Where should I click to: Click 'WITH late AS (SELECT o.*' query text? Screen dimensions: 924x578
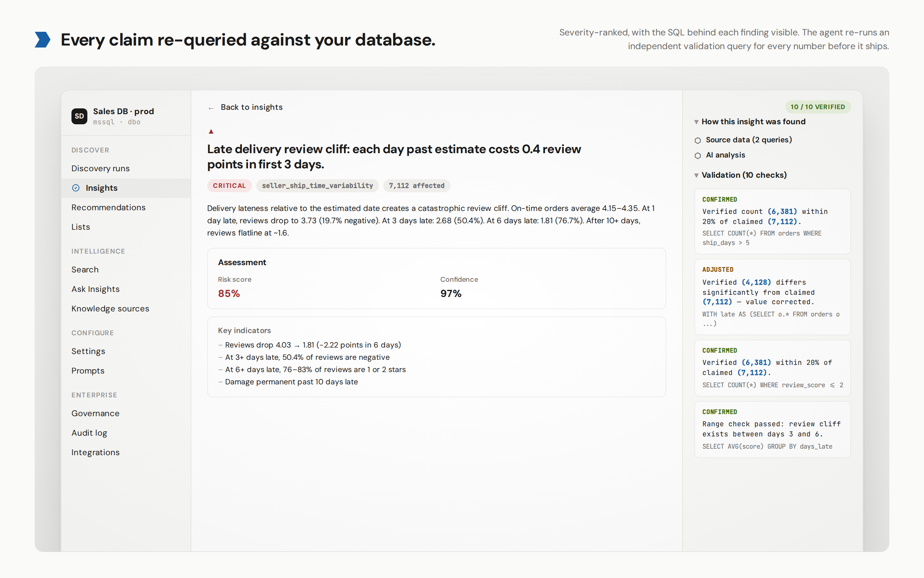(x=771, y=319)
